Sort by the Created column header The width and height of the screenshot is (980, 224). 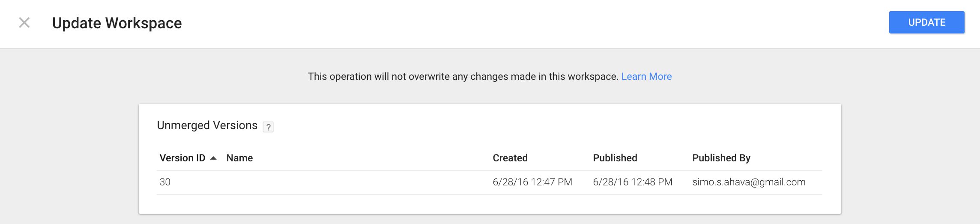[510, 158]
